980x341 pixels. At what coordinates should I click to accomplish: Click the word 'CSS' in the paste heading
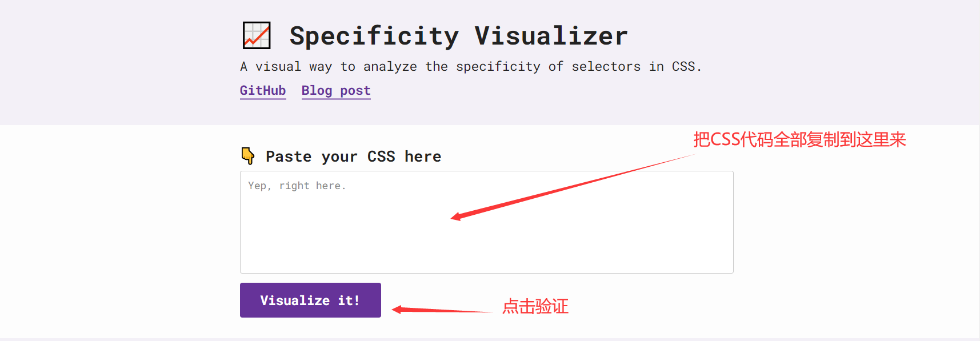(x=381, y=157)
